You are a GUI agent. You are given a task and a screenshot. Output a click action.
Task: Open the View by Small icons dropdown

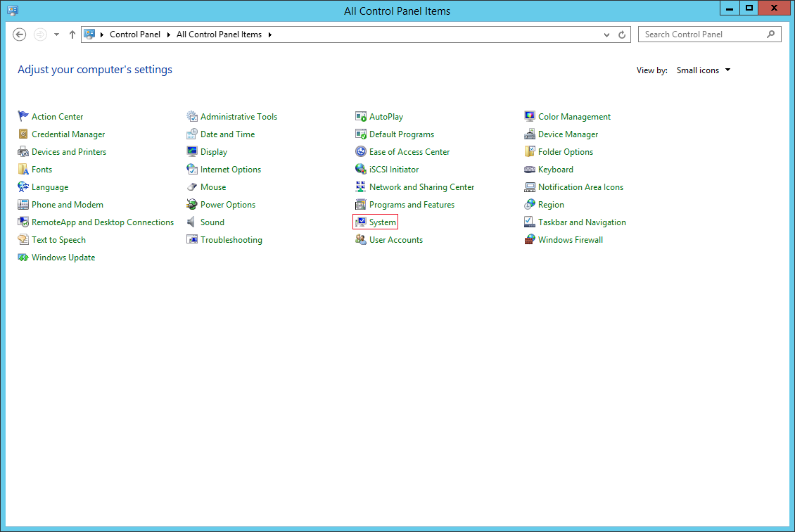704,70
